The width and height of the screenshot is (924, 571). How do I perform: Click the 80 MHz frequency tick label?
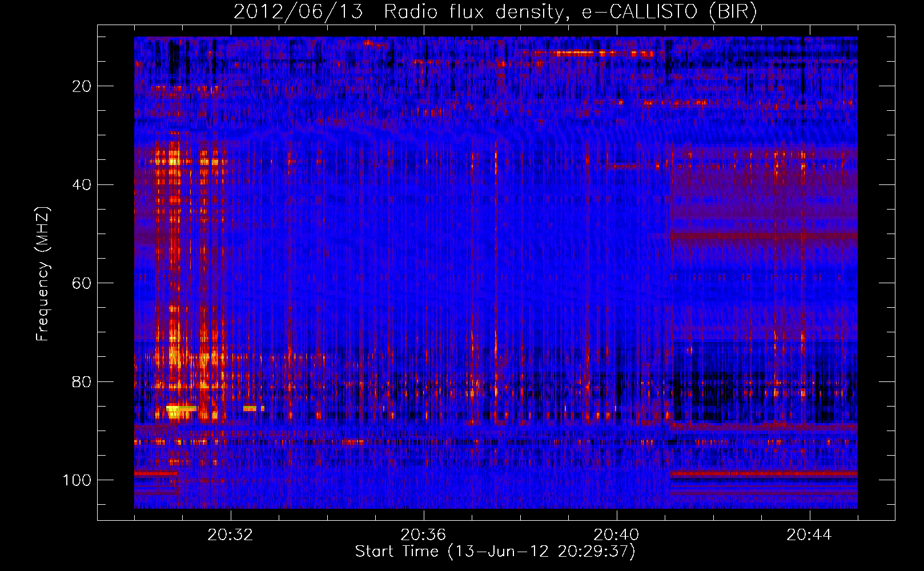pyautogui.click(x=82, y=381)
